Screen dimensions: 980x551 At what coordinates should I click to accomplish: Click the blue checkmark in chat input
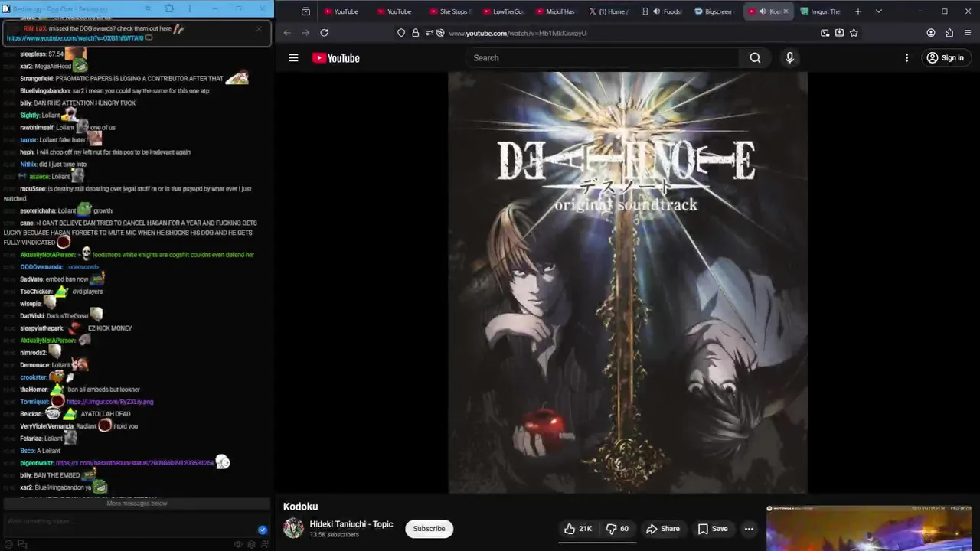pos(263,530)
